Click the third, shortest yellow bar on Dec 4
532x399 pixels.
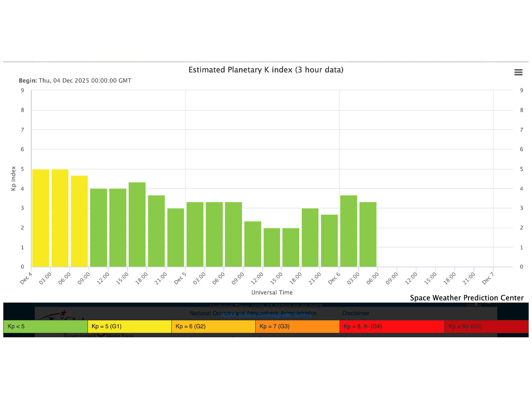(79, 221)
